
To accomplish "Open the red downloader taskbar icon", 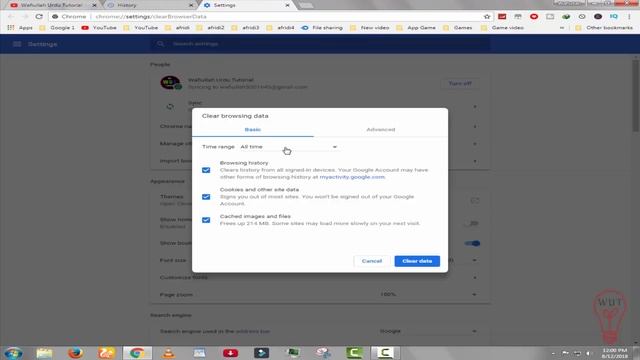I will [x=230, y=353].
